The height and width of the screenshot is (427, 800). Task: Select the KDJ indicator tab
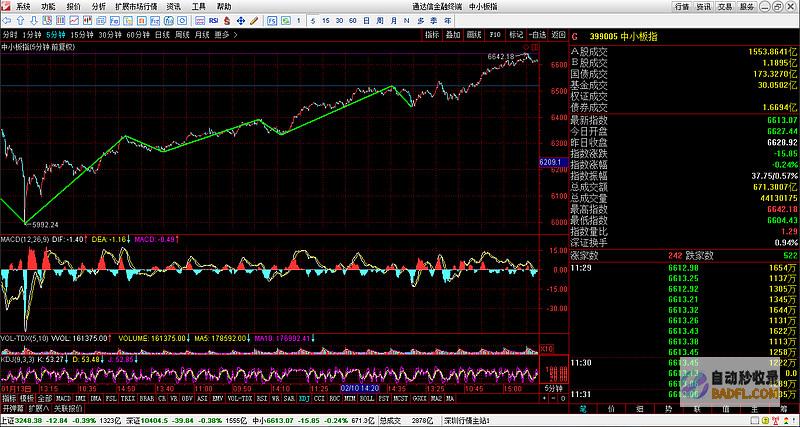(305, 398)
